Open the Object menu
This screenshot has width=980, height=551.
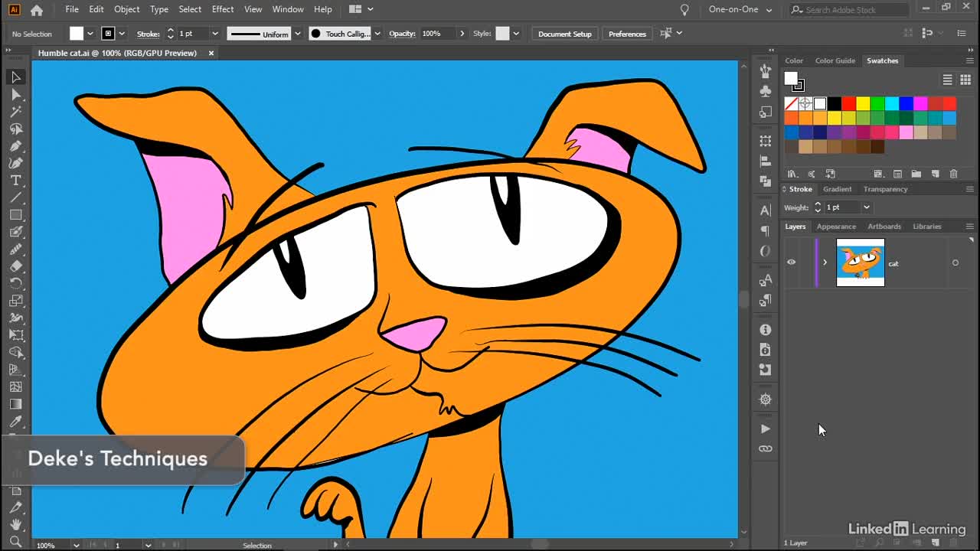click(126, 9)
